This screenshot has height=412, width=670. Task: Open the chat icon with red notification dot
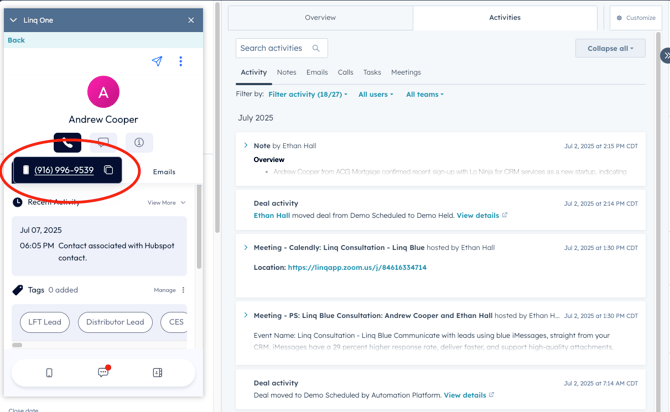(103, 372)
